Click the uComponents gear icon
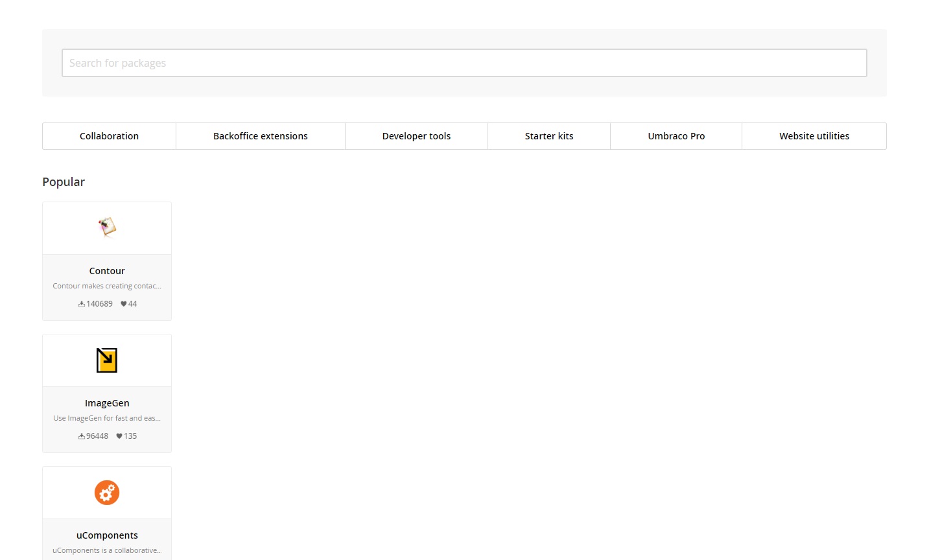 pos(107,493)
